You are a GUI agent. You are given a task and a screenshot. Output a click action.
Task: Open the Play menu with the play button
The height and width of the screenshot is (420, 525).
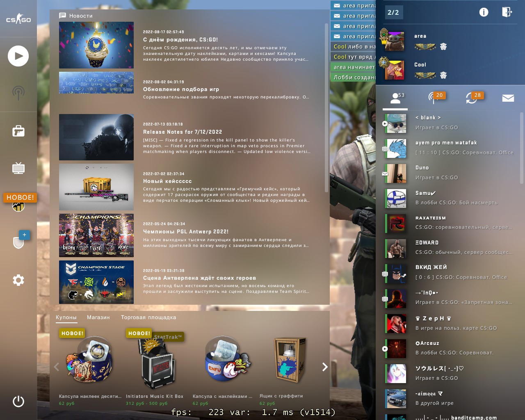[x=18, y=56]
